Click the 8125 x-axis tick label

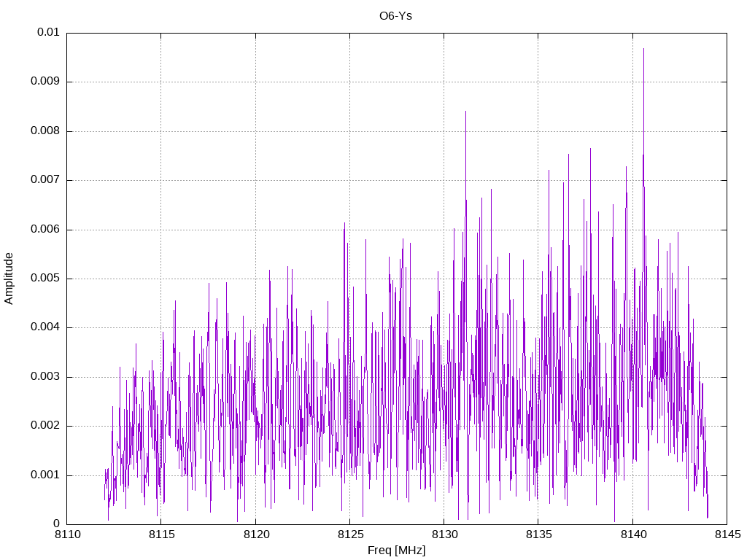tap(350, 534)
